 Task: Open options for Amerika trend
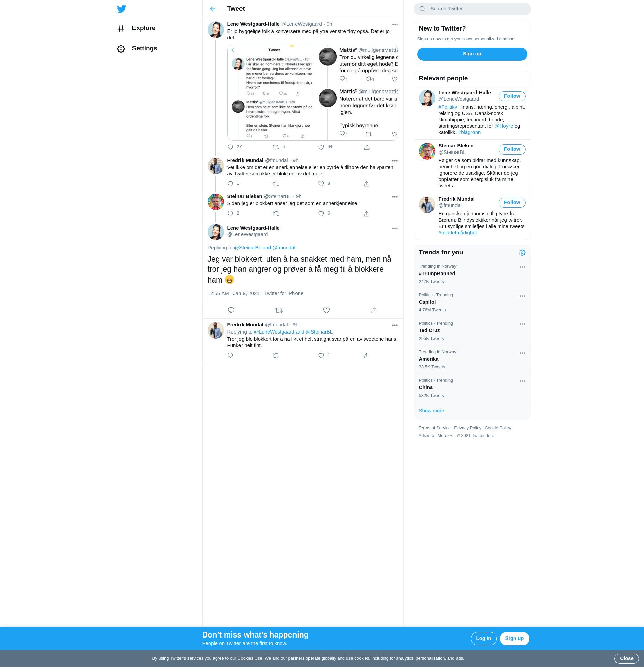click(523, 353)
